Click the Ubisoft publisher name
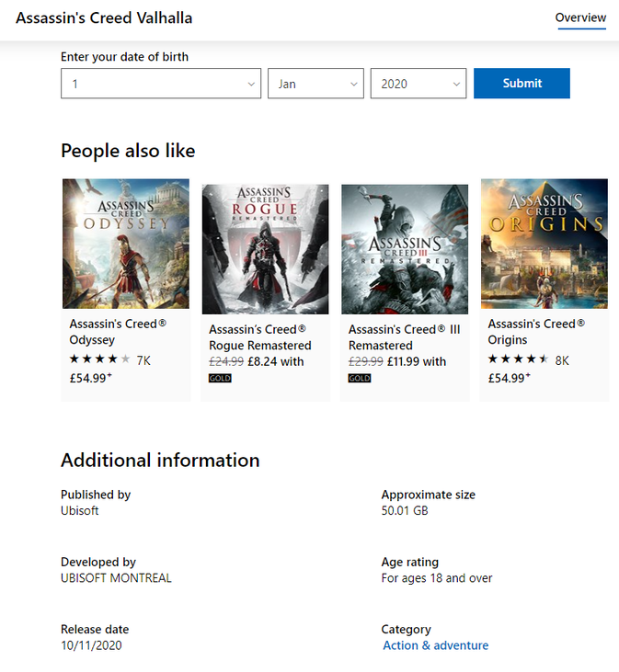Viewport: 619px width, 672px height. (x=80, y=510)
